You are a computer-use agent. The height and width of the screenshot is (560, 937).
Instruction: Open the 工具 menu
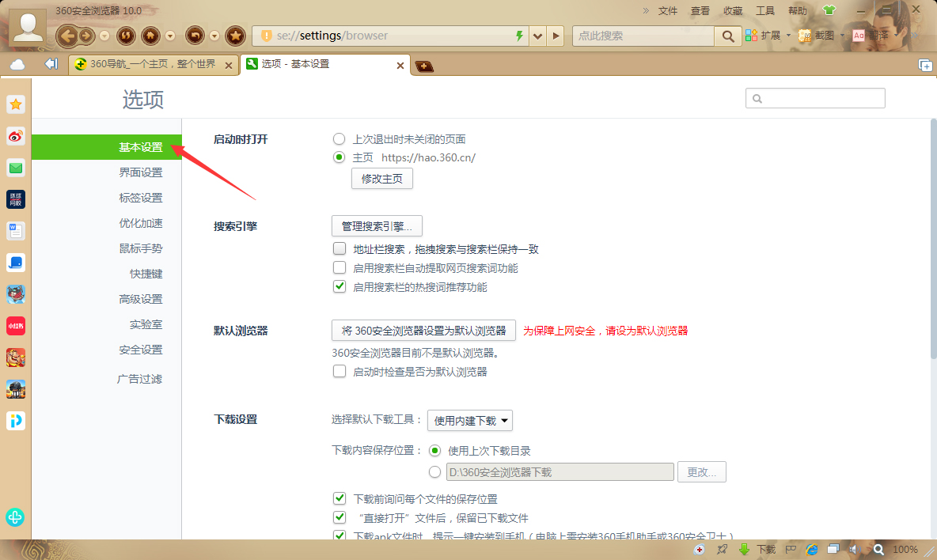tap(767, 10)
